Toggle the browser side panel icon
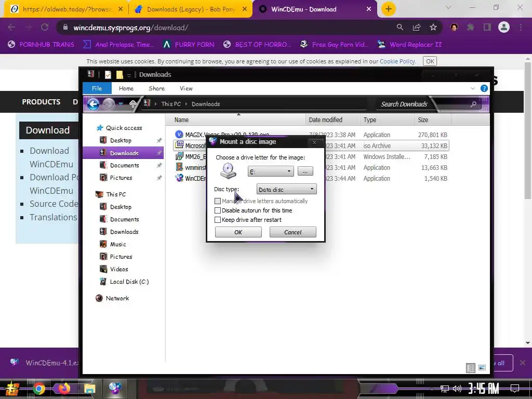Viewport: 532px width, 399px height. click(487, 27)
